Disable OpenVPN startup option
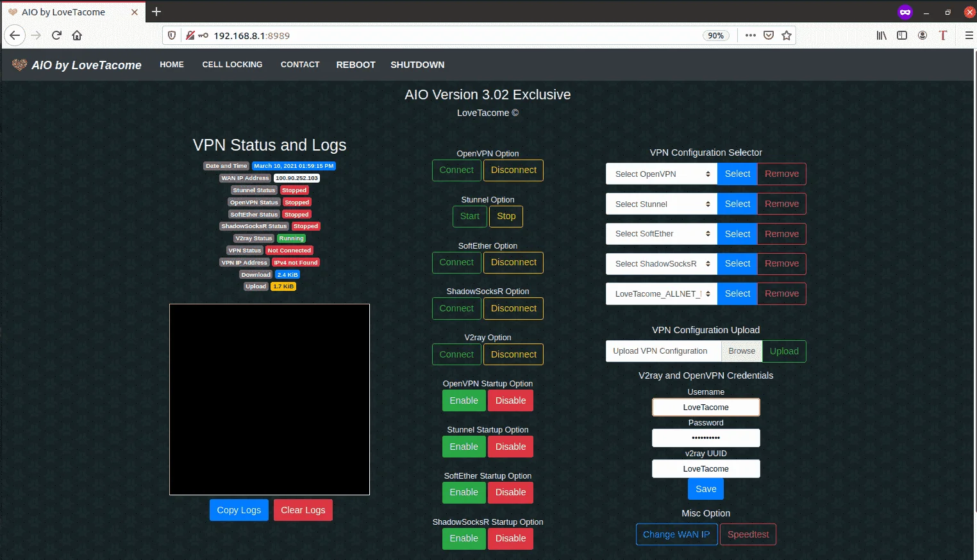 pos(510,400)
